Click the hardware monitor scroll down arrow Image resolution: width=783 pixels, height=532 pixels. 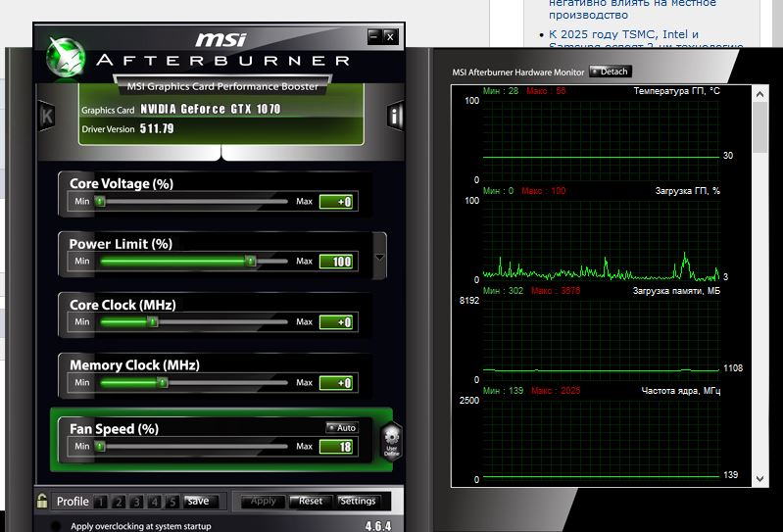tap(760, 479)
